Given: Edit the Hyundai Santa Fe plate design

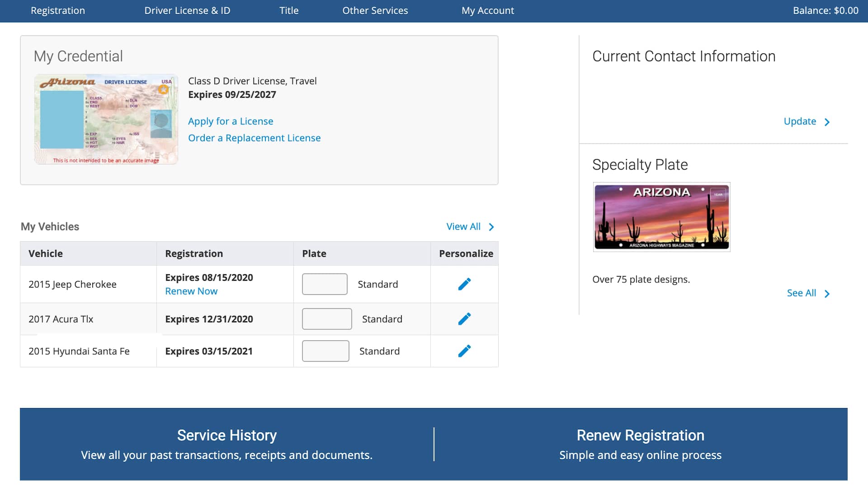Looking at the screenshot, I should 465,351.
